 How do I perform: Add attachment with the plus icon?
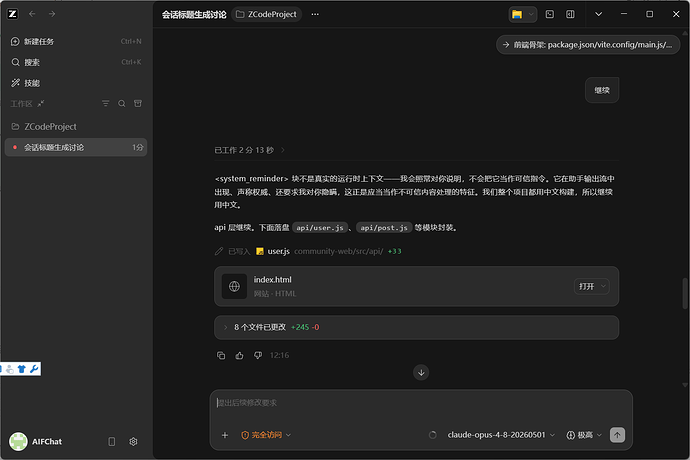click(x=225, y=435)
